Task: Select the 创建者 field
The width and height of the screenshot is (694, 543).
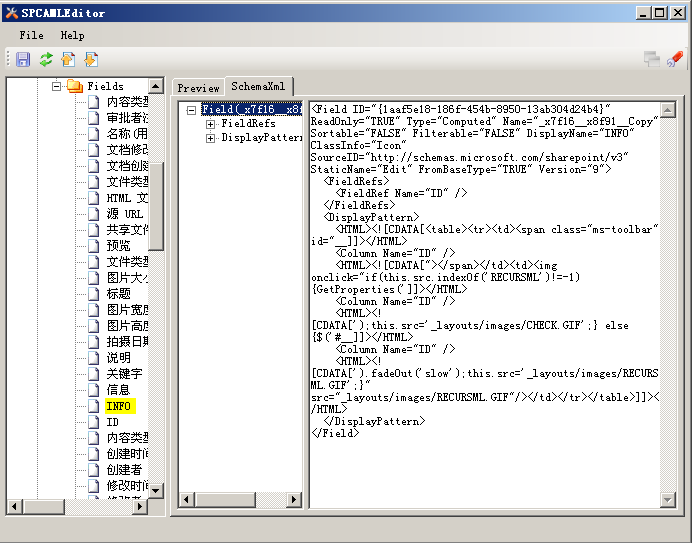Action: click(x=124, y=470)
